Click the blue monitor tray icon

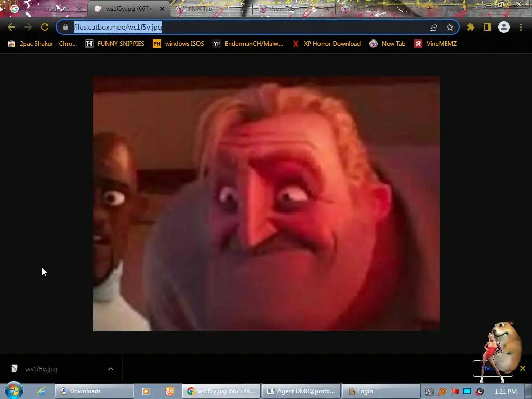pyautogui.click(x=467, y=392)
